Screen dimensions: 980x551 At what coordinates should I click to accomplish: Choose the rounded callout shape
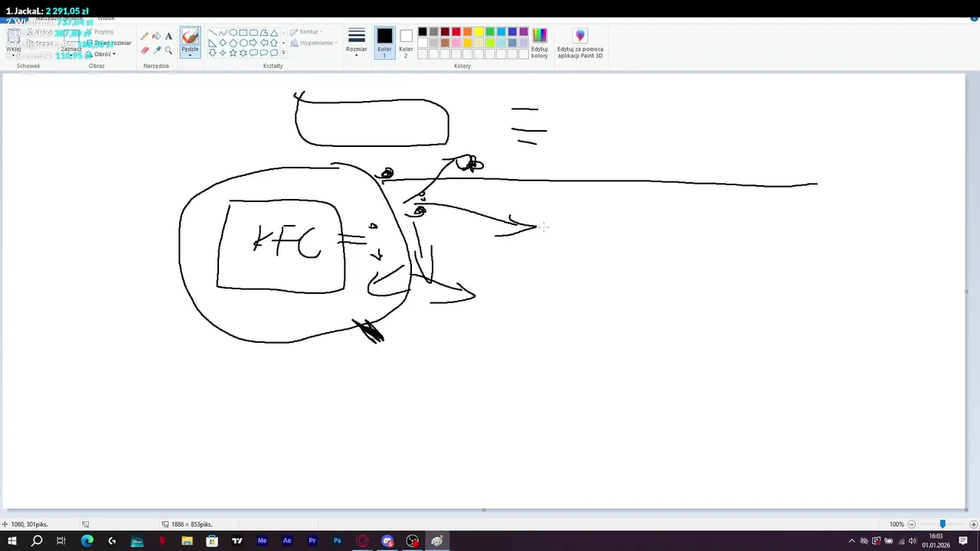pos(253,53)
